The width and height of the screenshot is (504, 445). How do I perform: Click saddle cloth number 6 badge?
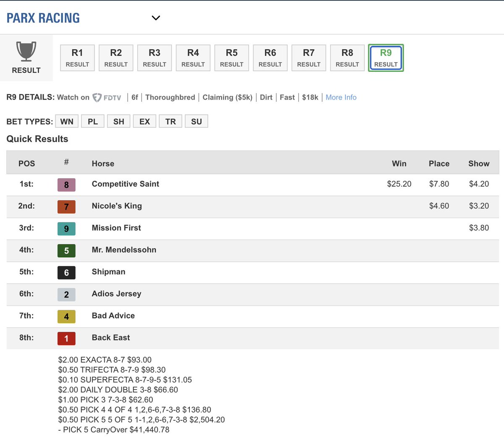coord(66,273)
